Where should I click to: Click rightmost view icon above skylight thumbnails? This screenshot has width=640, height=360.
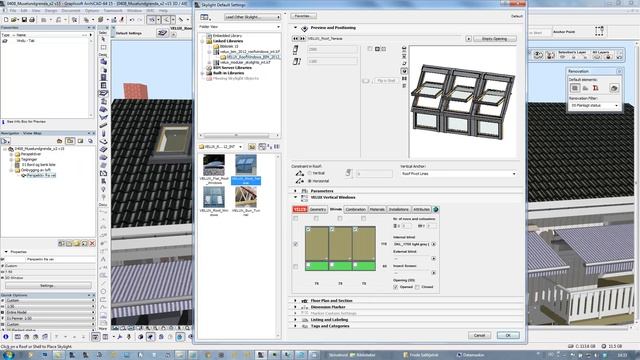coord(277,147)
